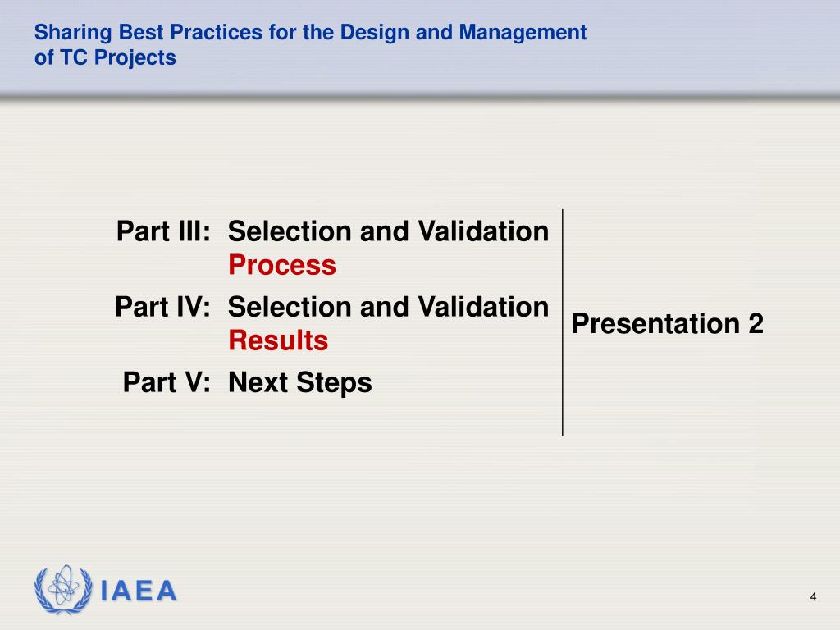Screen dimensions: 840x630
Task: Click the 'Sharing Best Practices' title line
Action: [310, 32]
